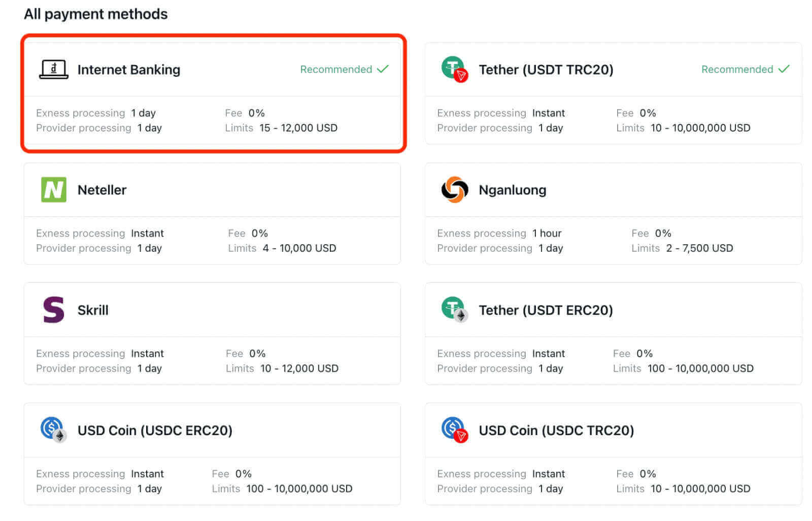The width and height of the screenshot is (812, 521).
Task: Choose the Neteller payment card
Action: coord(212,214)
